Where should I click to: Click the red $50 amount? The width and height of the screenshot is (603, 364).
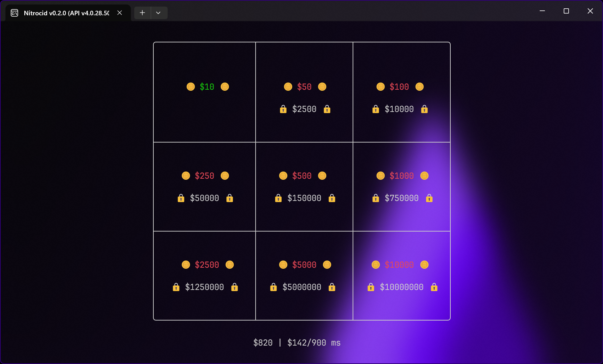pos(304,87)
